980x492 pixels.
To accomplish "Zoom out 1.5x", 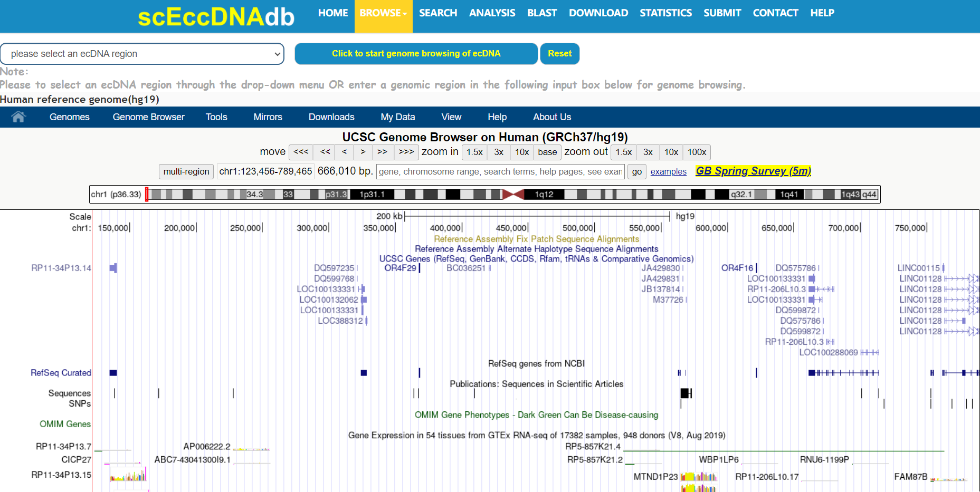I will (624, 152).
